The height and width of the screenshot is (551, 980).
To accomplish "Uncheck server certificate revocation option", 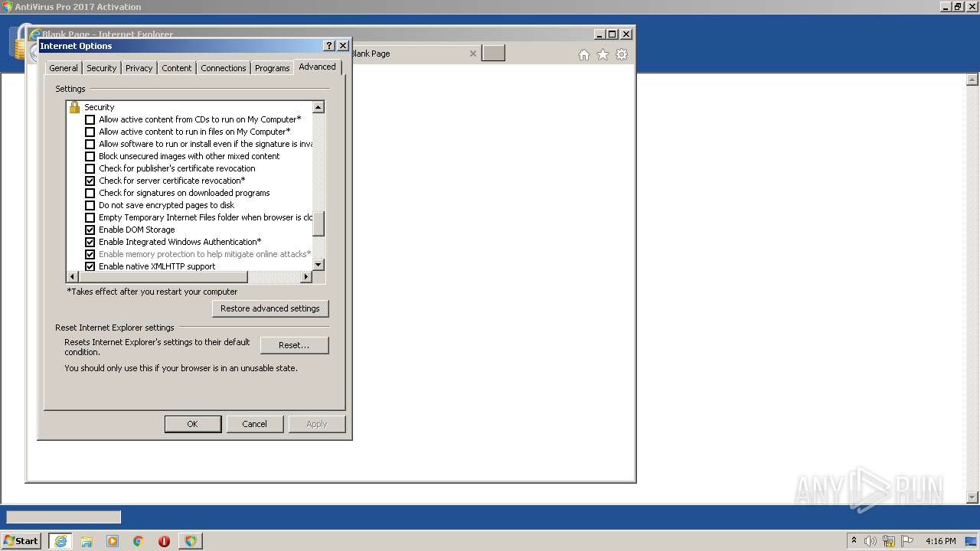I will click(x=90, y=181).
